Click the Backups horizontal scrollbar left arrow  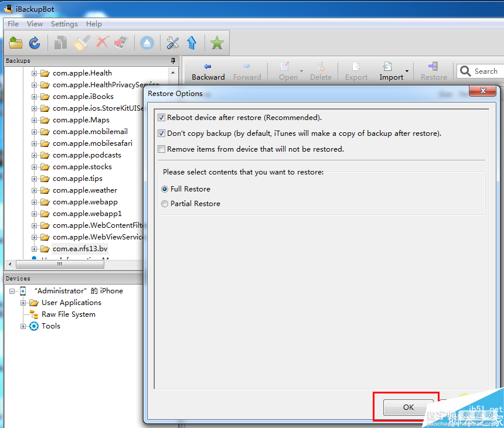point(10,264)
